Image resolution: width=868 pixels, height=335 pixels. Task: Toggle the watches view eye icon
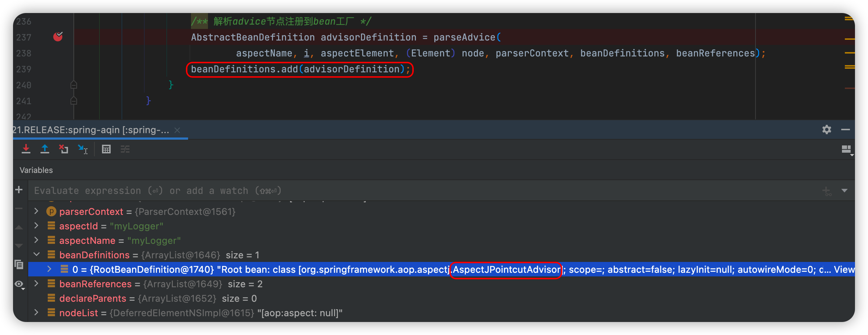click(x=19, y=284)
